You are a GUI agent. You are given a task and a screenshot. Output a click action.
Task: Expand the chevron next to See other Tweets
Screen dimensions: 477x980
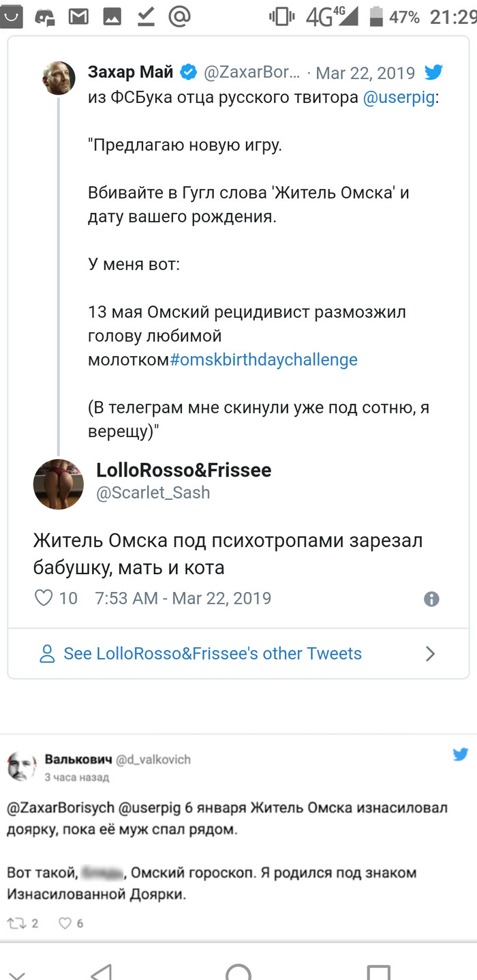pos(430,653)
